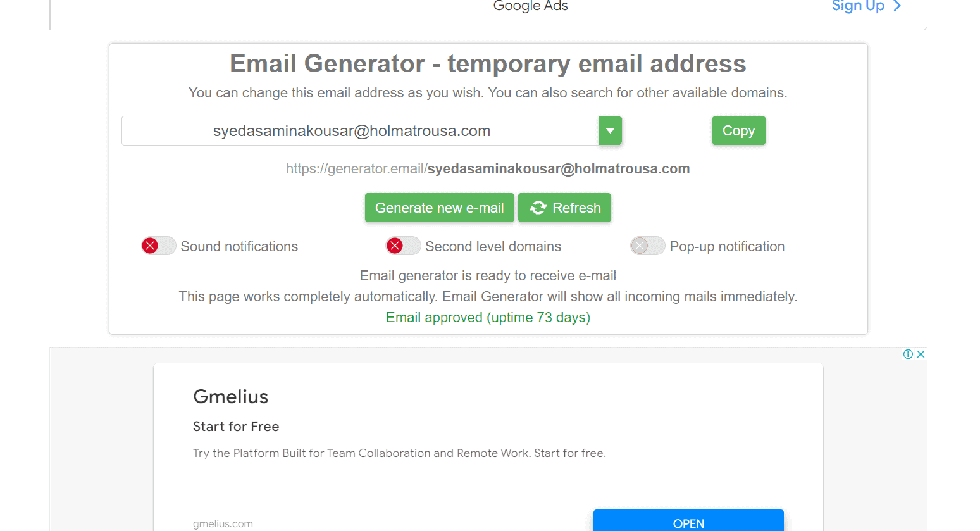Image resolution: width=980 pixels, height=531 pixels.
Task: Dismiss the Gmelius ad with the X icon
Action: click(920, 354)
